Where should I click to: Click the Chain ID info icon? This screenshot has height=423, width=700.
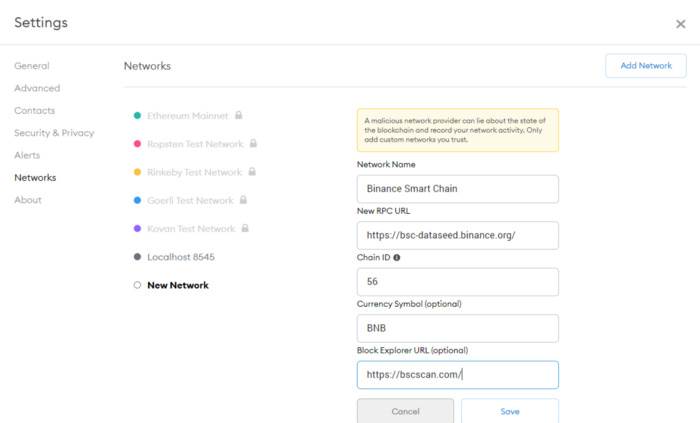tap(396, 257)
